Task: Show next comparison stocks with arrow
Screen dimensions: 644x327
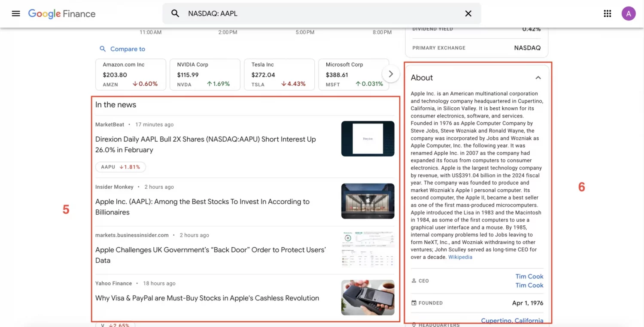Action: click(391, 74)
